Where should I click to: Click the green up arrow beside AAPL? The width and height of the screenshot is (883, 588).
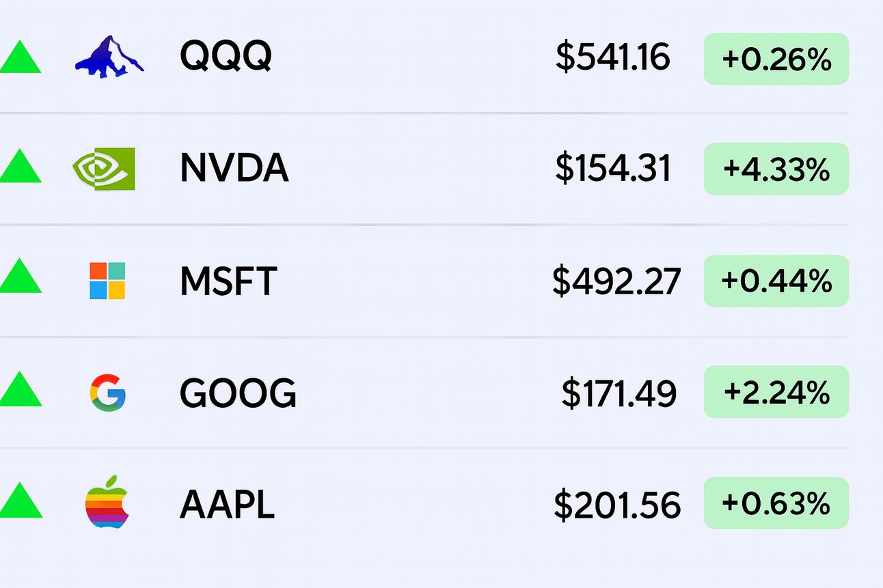(x=20, y=501)
